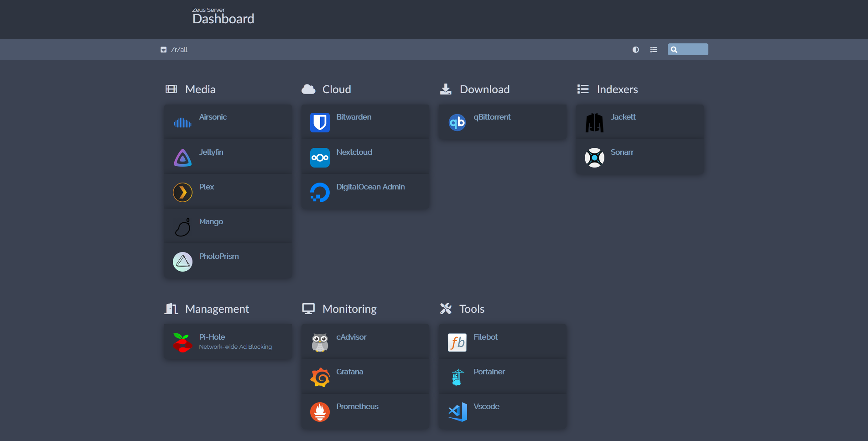Click the Management group heading

tap(217, 310)
